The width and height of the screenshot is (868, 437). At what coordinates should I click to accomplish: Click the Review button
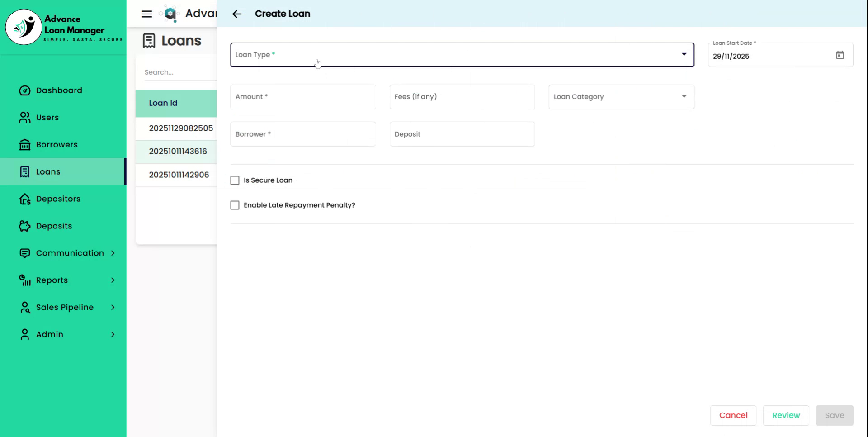[x=786, y=415]
